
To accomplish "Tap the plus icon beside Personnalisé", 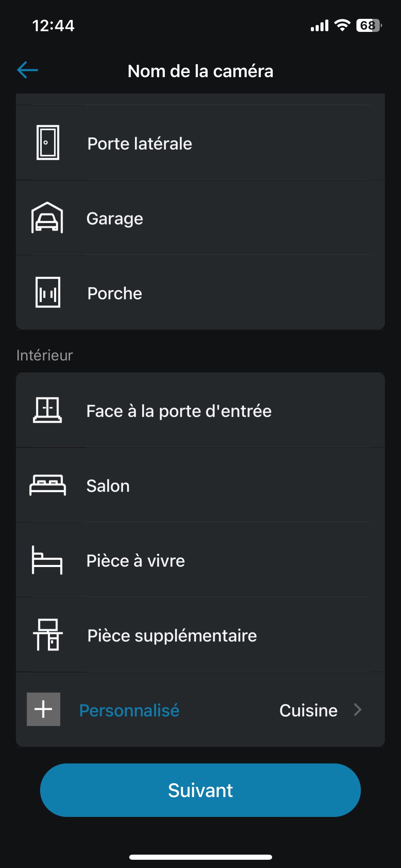I will pyautogui.click(x=44, y=709).
